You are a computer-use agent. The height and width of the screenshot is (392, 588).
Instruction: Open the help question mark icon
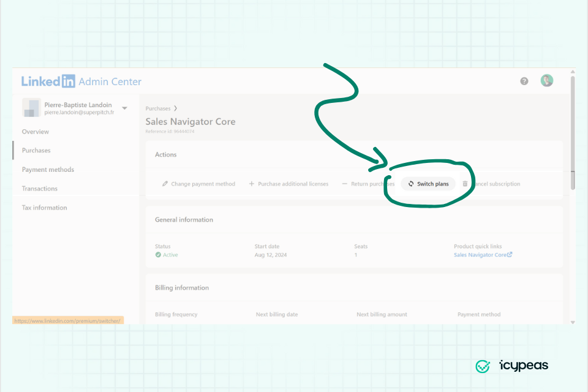(524, 81)
